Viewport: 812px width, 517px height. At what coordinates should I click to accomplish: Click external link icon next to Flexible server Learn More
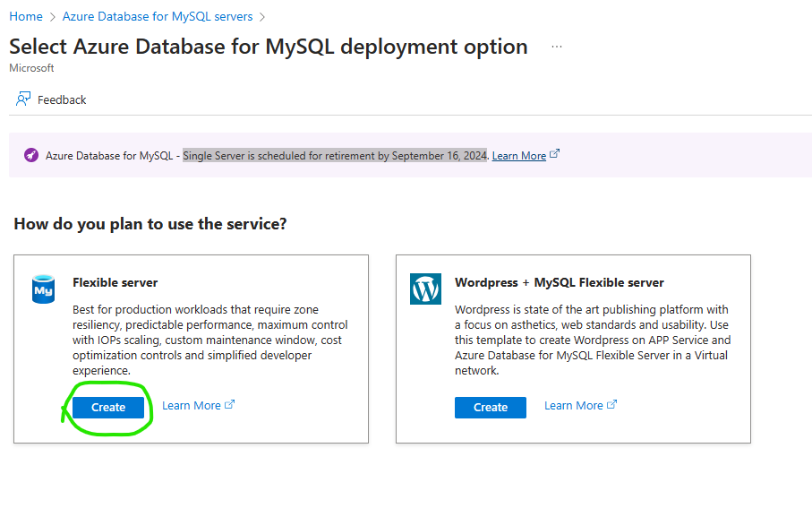[229, 403]
